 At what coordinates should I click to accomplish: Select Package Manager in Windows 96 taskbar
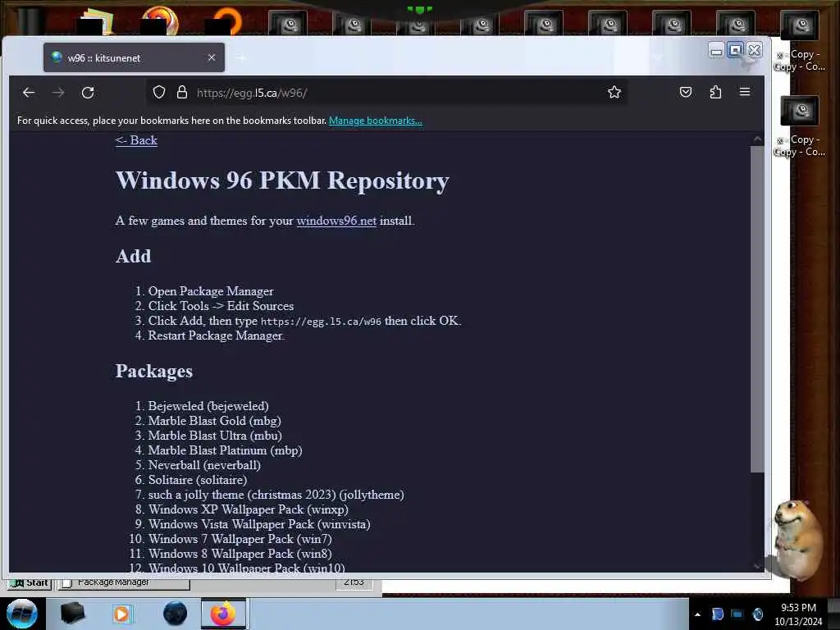pos(123,582)
